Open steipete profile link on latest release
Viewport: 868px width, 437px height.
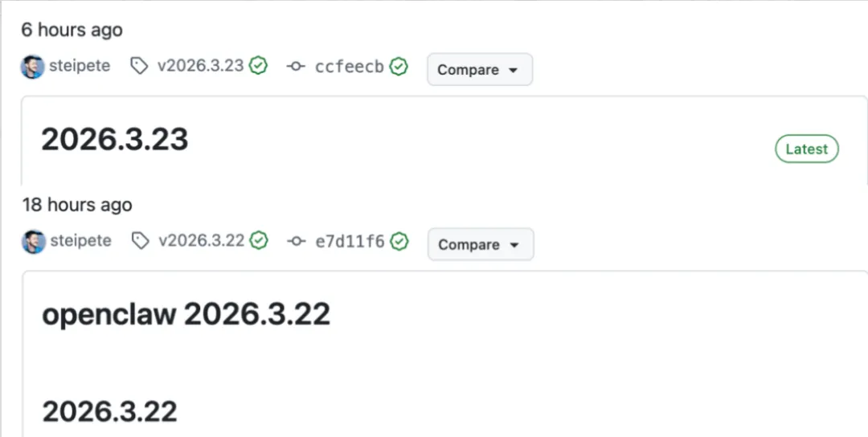[x=80, y=66]
